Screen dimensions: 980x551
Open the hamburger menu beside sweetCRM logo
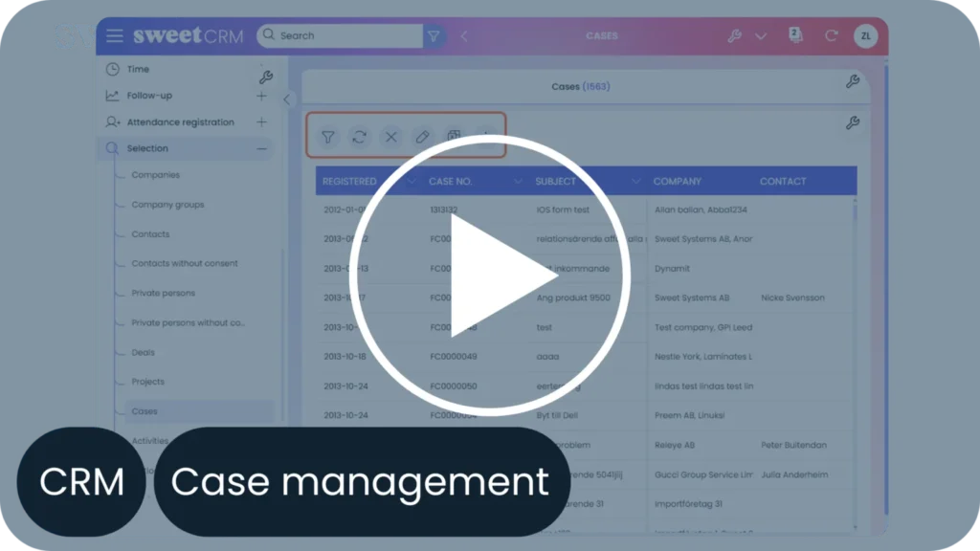click(115, 35)
